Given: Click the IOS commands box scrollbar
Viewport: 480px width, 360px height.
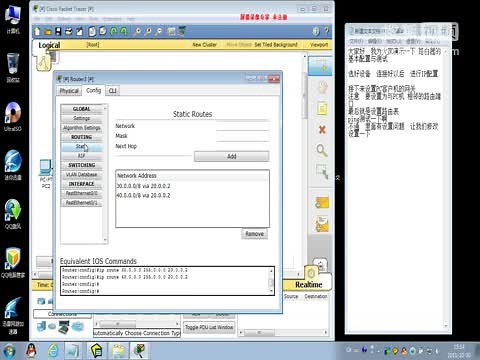Looking at the screenshot, I should click(271, 281).
